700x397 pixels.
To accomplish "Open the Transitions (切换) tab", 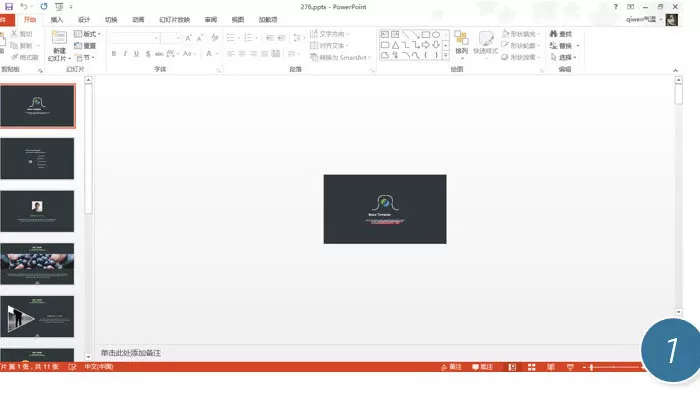I will (111, 20).
